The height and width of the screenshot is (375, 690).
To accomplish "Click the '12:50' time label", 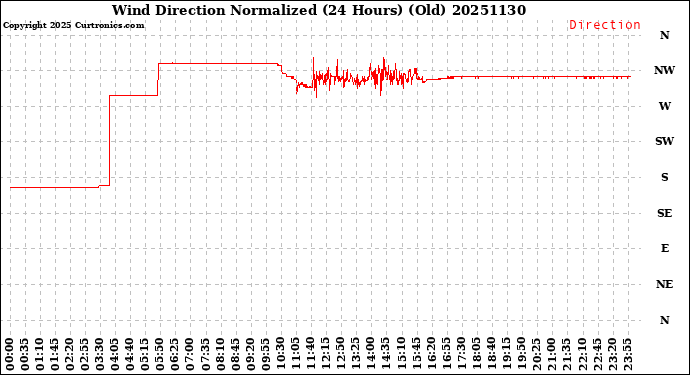I will click(x=340, y=354).
